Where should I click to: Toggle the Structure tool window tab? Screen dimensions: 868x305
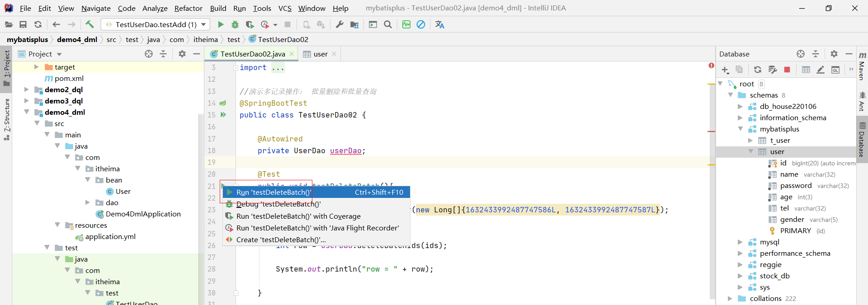6,119
